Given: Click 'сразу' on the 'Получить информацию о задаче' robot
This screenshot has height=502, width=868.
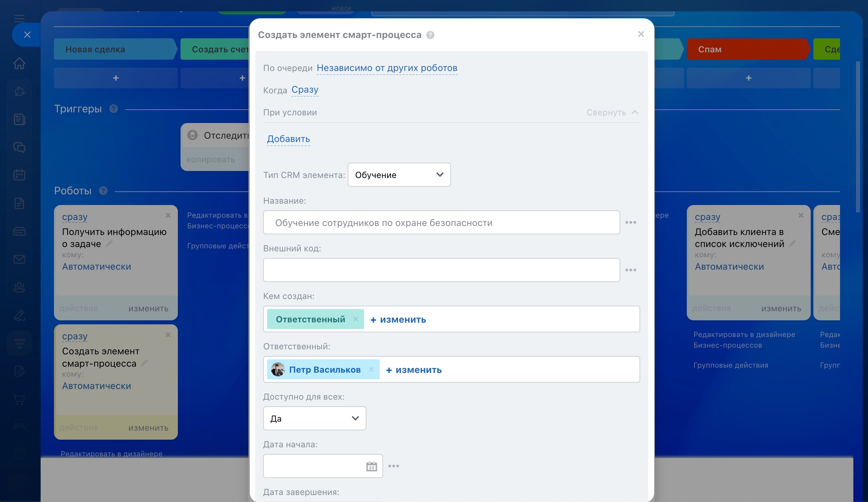Looking at the screenshot, I should (x=75, y=217).
